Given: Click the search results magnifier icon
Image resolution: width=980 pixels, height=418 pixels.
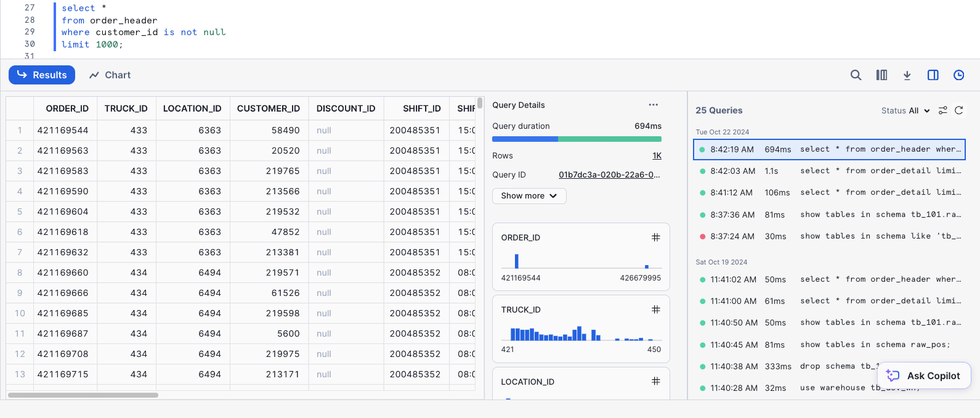Looking at the screenshot, I should pyautogui.click(x=856, y=75).
